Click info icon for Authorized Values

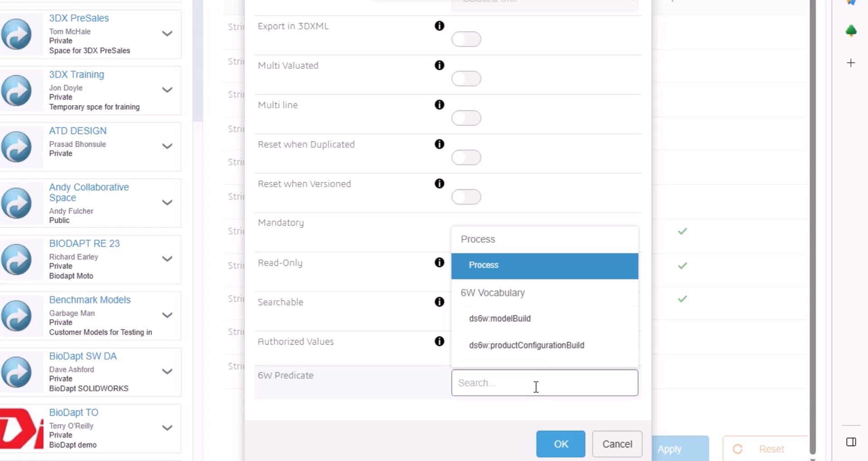tap(439, 341)
